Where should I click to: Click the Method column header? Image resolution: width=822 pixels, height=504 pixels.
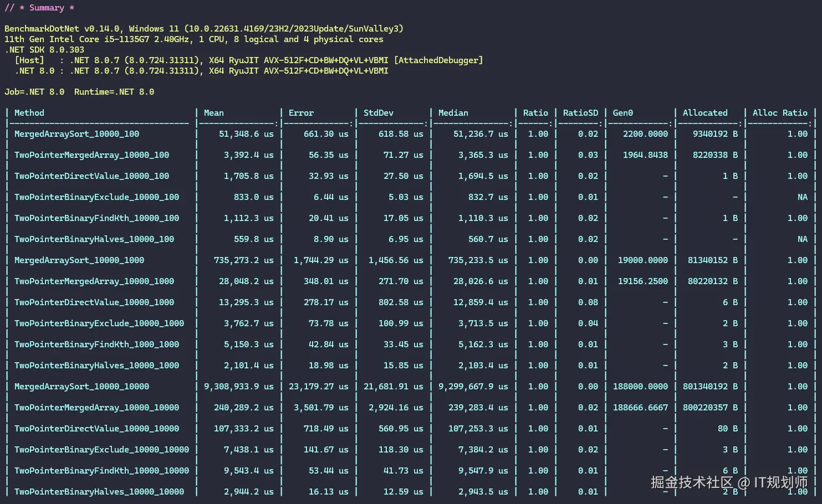(x=29, y=113)
